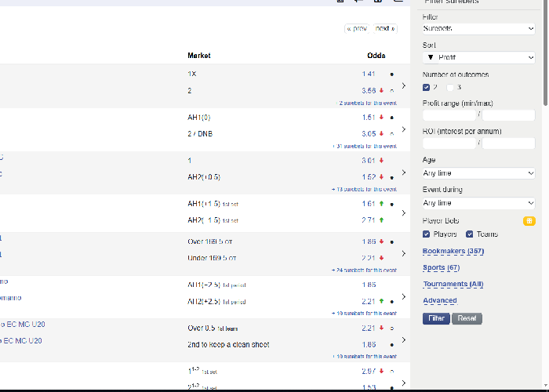The image size is (549, 392).
Task: Click odds value 2.97
Action: click(369, 372)
